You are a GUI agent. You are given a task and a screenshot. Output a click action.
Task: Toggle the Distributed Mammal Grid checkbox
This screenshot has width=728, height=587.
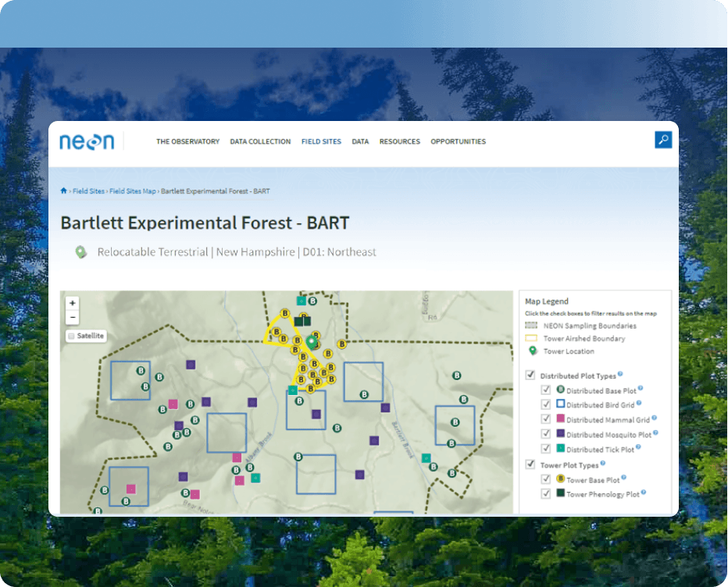click(546, 419)
